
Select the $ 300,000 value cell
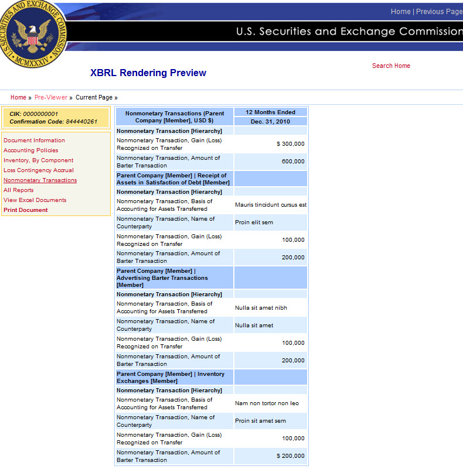(x=271, y=144)
